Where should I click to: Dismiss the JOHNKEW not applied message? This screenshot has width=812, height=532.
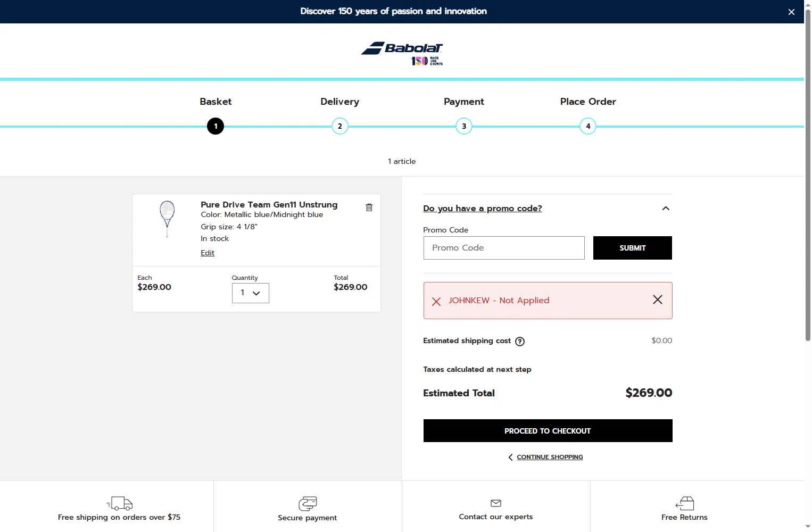(658, 300)
